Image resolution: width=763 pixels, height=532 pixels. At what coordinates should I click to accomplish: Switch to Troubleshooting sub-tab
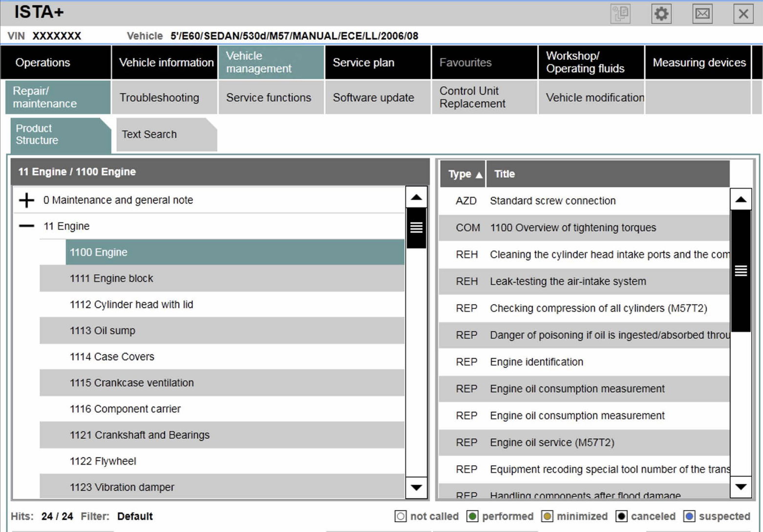[x=165, y=97]
